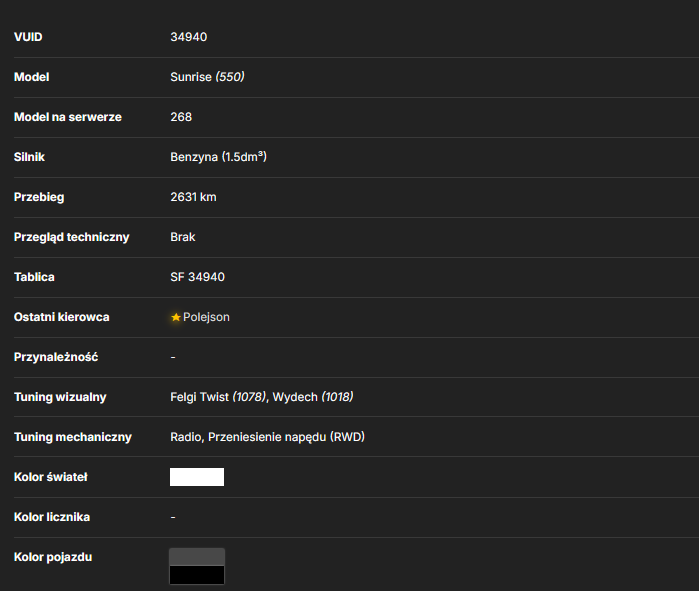
Task: Click the Ostatni kierowca label
Action: click(x=62, y=317)
